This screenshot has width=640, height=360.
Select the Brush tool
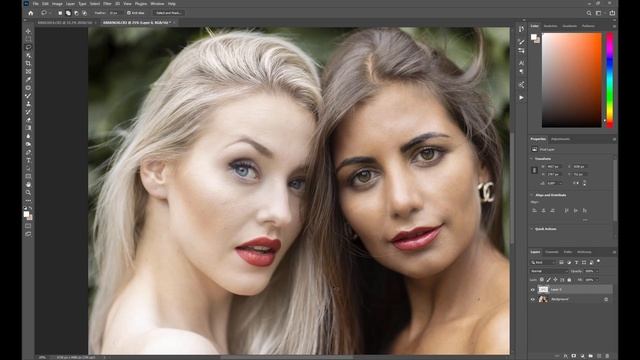pyautogui.click(x=28, y=96)
